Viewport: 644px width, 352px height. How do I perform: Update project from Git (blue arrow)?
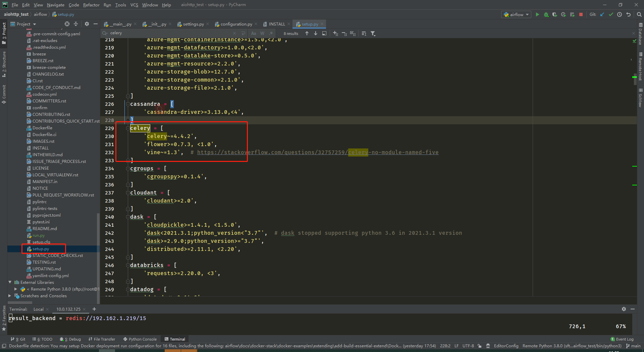pos(602,14)
